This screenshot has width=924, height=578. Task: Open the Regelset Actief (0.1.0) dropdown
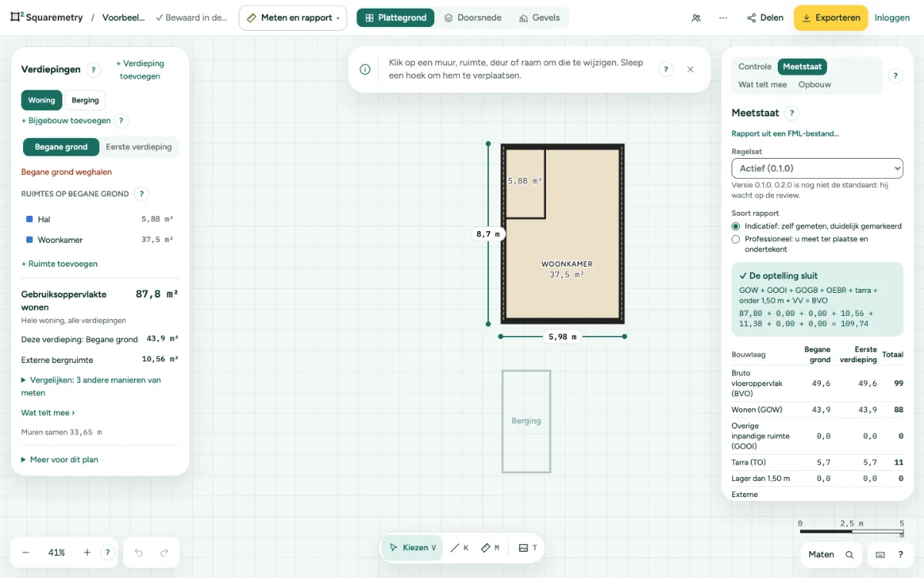click(x=817, y=168)
